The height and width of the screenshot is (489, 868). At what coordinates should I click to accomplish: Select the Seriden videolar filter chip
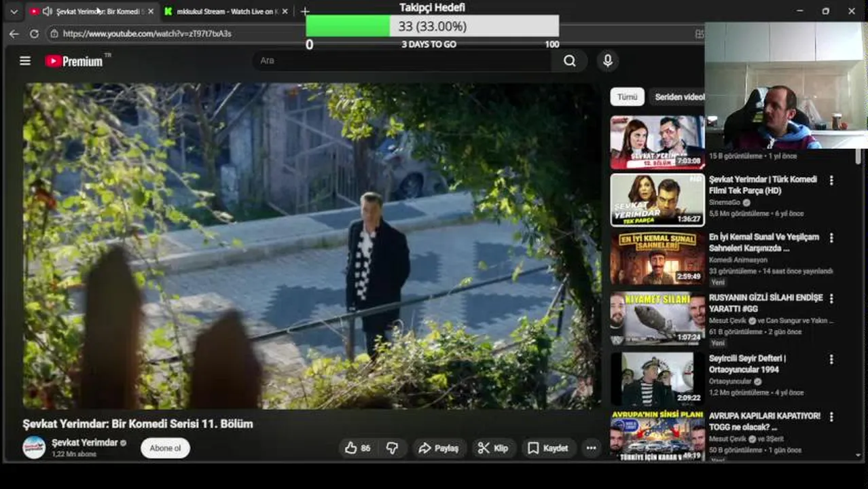pyautogui.click(x=678, y=97)
